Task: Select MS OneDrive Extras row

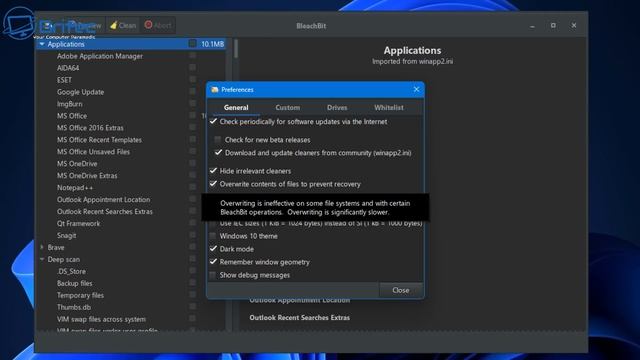Action: tap(87, 176)
